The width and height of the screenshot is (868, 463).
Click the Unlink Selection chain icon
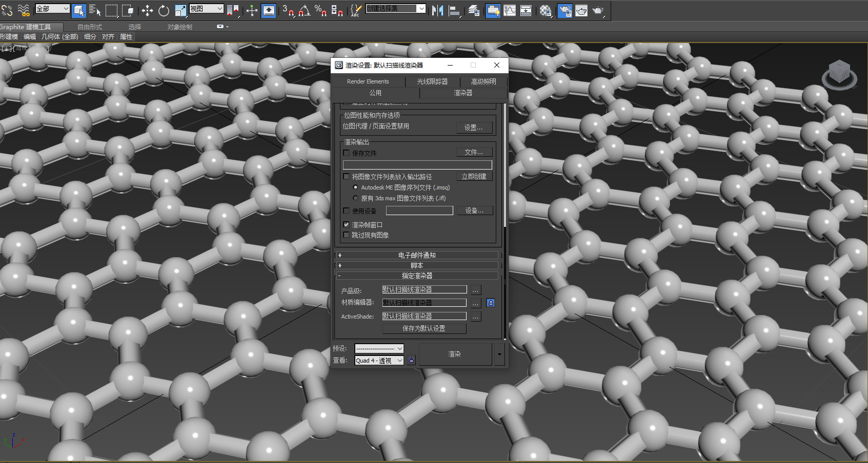(x=8, y=10)
